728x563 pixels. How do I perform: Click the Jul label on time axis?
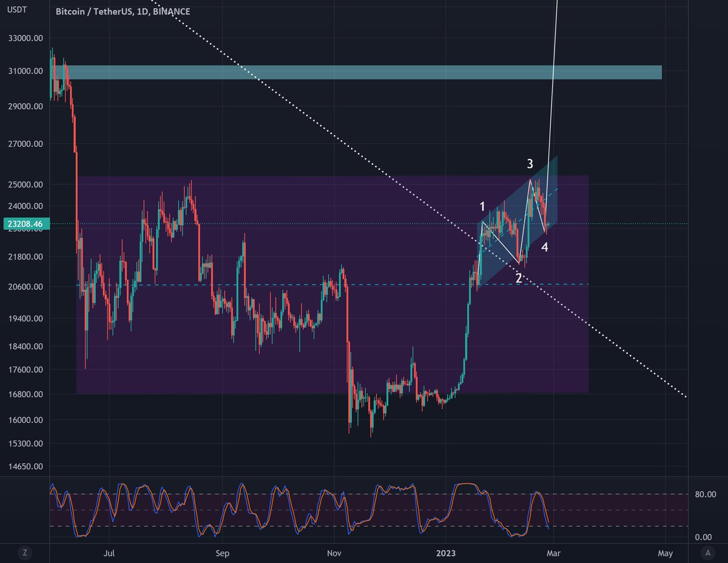point(110,553)
